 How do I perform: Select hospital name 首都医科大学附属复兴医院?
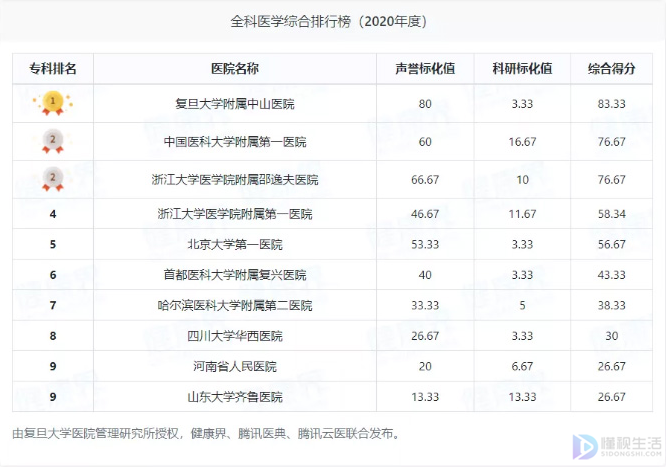click(235, 275)
